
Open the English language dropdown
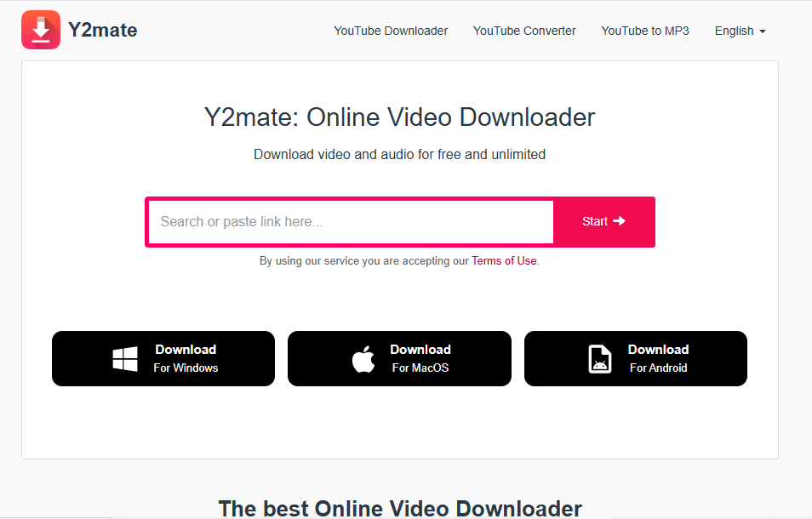pyautogui.click(x=740, y=31)
